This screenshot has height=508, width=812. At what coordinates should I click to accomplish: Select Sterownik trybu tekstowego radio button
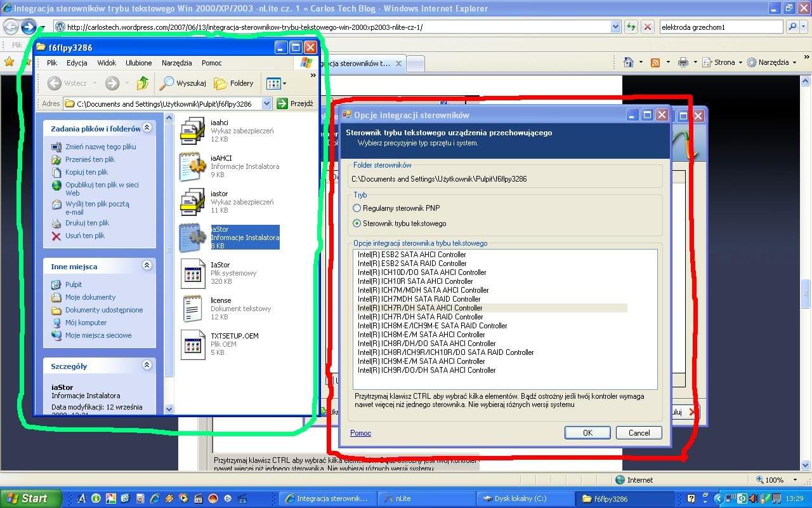[x=357, y=224]
